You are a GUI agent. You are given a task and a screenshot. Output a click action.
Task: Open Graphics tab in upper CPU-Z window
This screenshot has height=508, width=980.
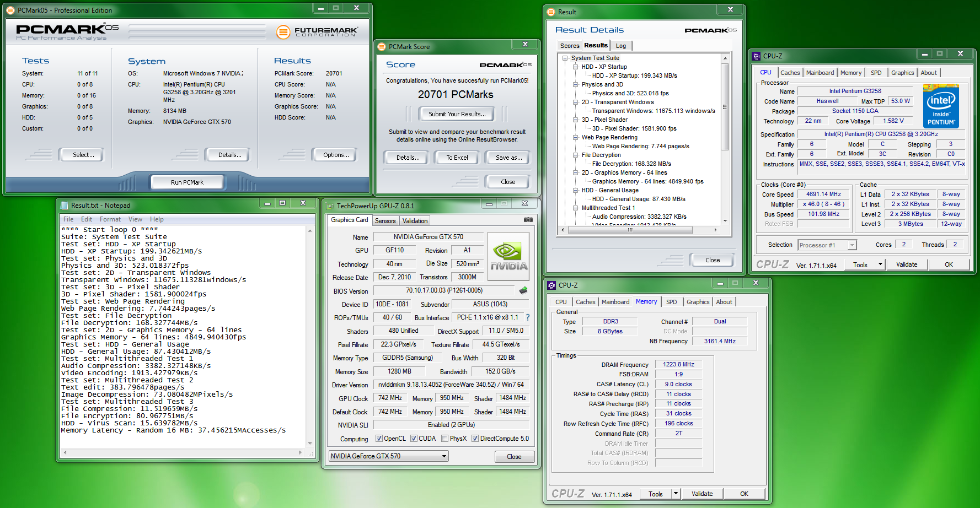tap(902, 73)
